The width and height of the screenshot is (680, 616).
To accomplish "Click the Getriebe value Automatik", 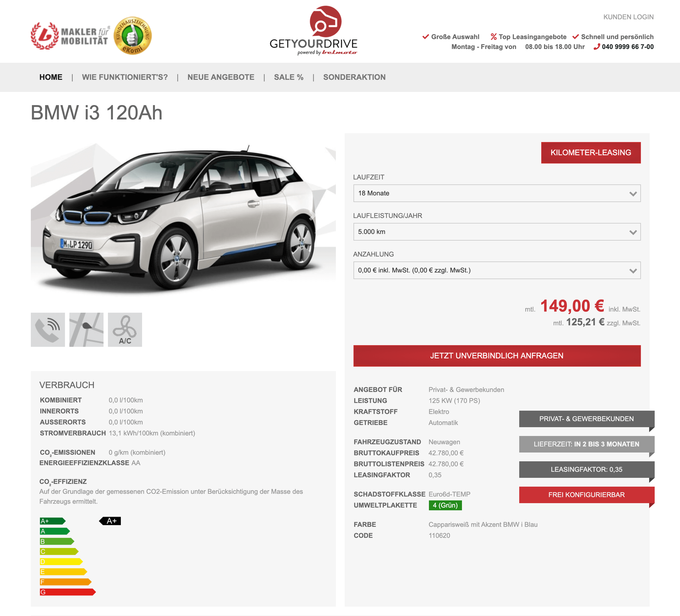I will (x=443, y=423).
